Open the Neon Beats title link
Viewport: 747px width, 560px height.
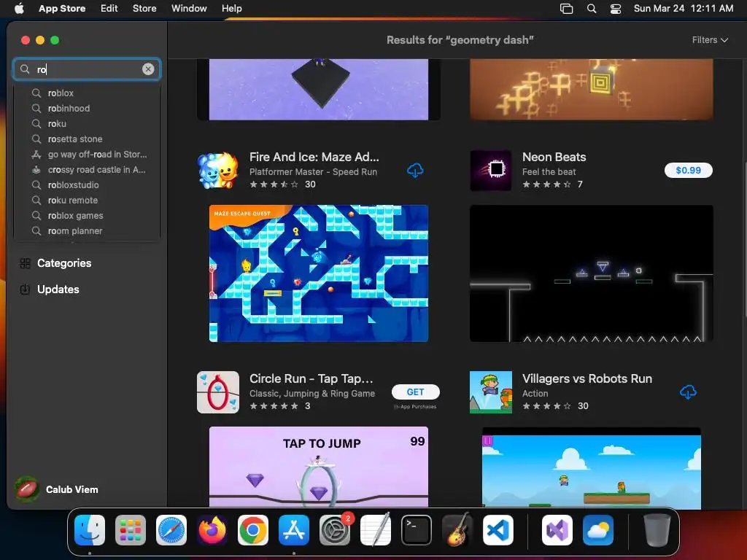coord(554,157)
